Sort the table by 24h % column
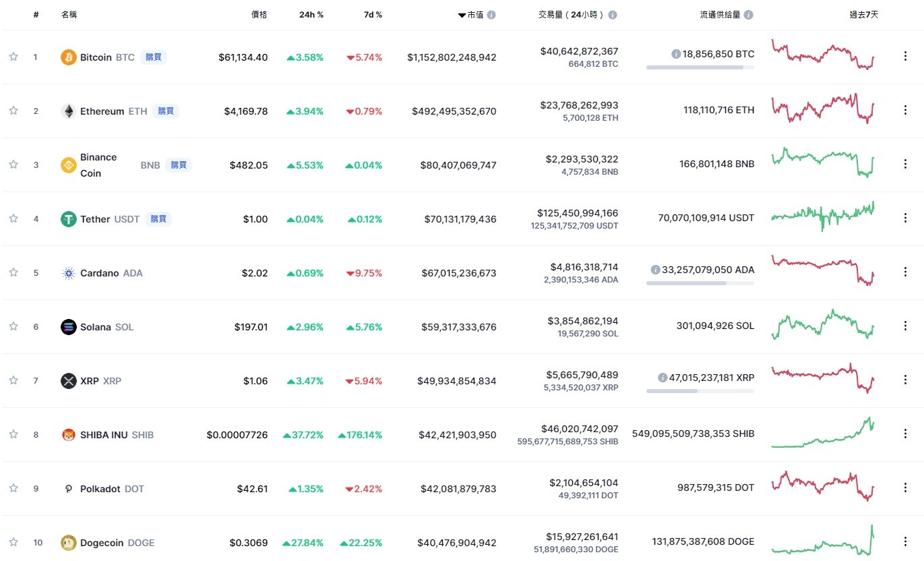The width and height of the screenshot is (924, 561). click(x=311, y=15)
